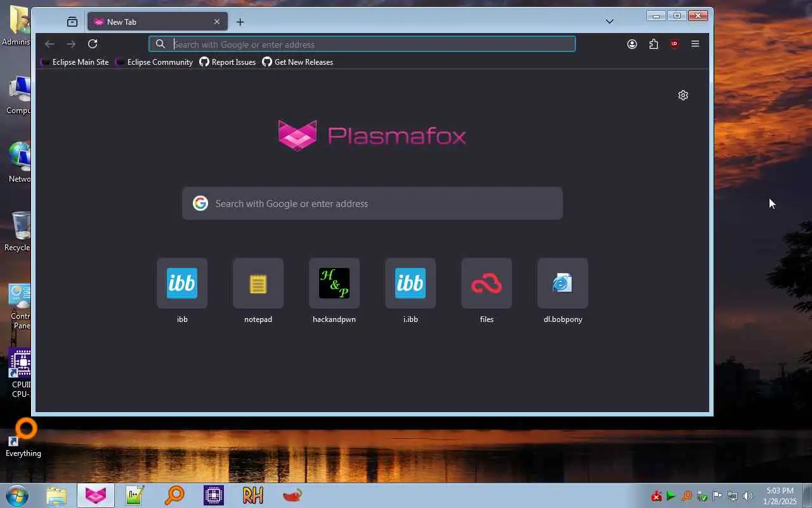Open the clock showing 5:03 PM
The image size is (812, 508).
(x=780, y=496)
